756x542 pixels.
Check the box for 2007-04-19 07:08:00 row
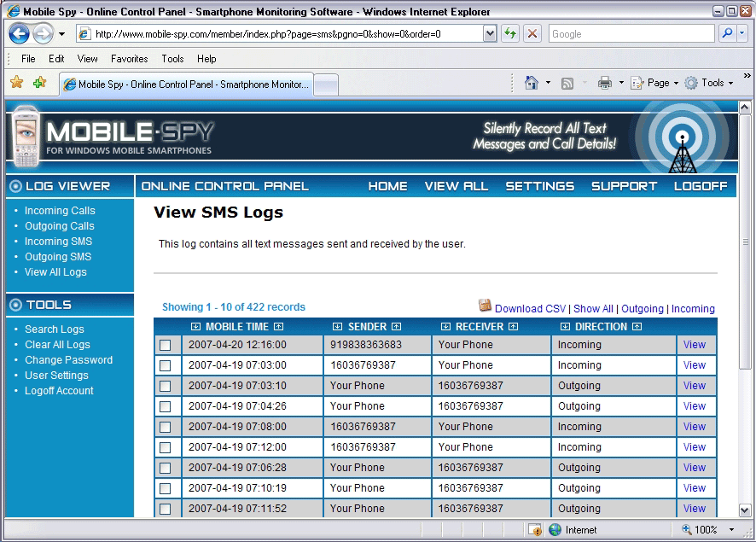166,428
